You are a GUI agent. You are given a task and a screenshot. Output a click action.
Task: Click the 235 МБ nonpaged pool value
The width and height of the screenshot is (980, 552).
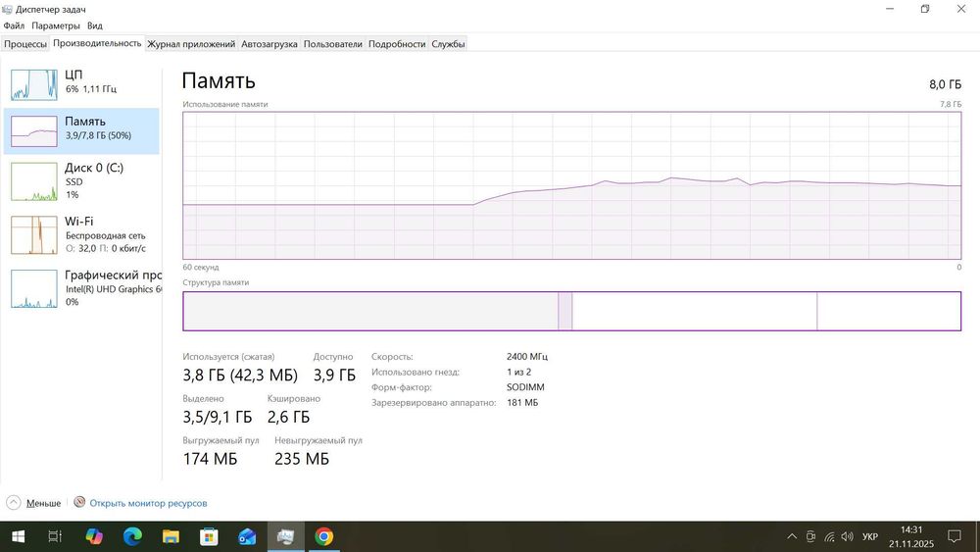tap(302, 459)
